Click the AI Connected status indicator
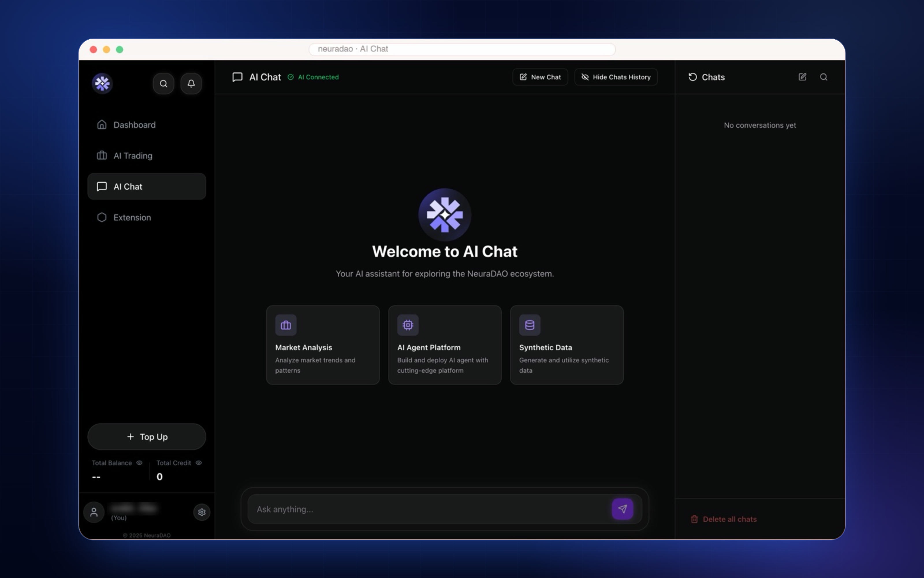 tap(313, 77)
